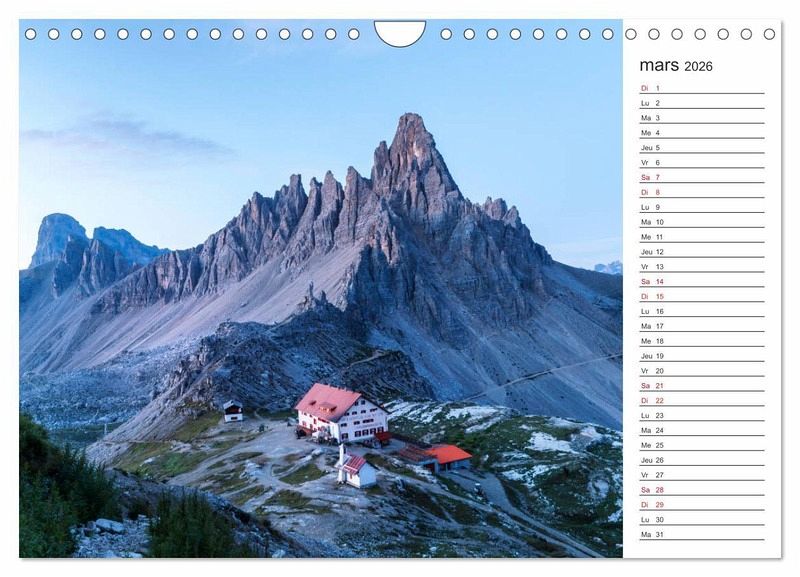
Task: Select the 'Vr 27' date row
Action: (702, 475)
